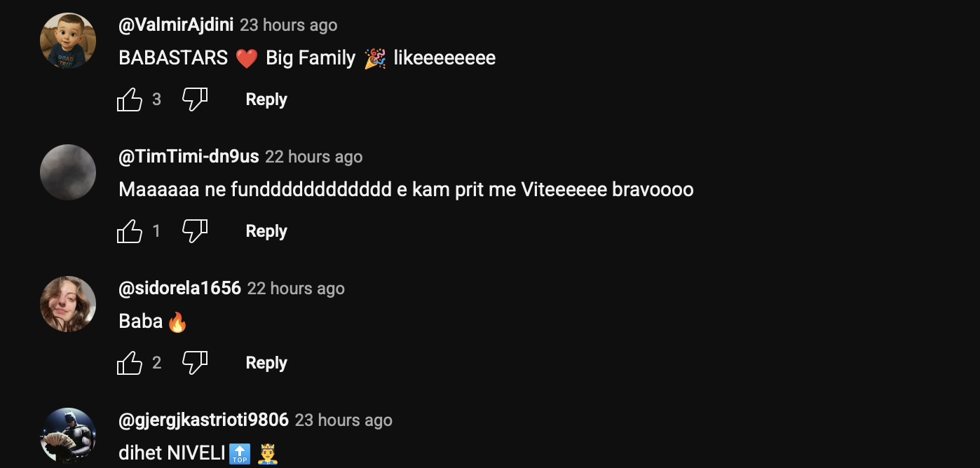The image size is (980, 468).
Task: Visit @sidorela1656 channel via username
Action: click(x=179, y=288)
